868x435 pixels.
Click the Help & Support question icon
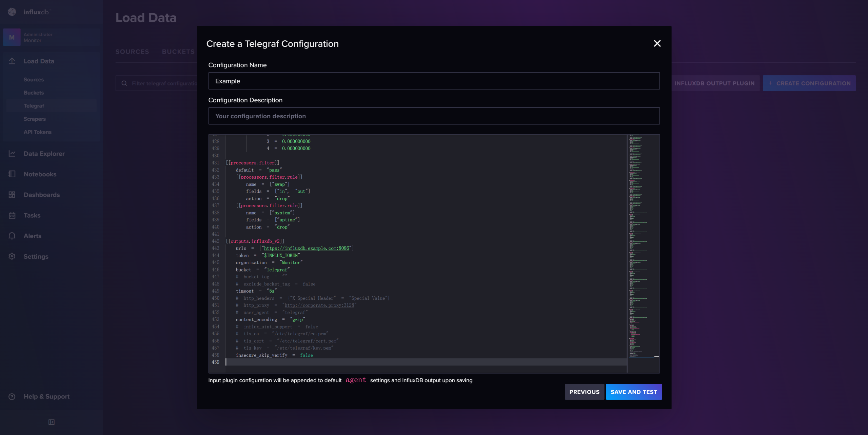(x=12, y=396)
